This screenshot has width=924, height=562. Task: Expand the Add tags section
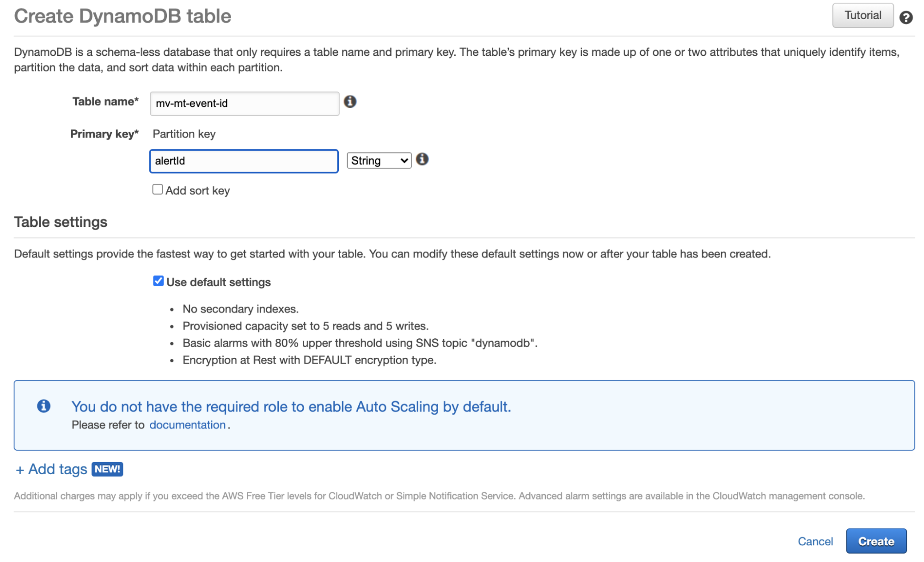click(x=52, y=469)
